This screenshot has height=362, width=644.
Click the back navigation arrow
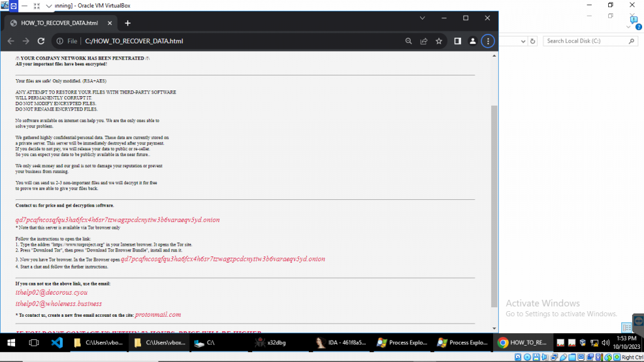tap(11, 41)
